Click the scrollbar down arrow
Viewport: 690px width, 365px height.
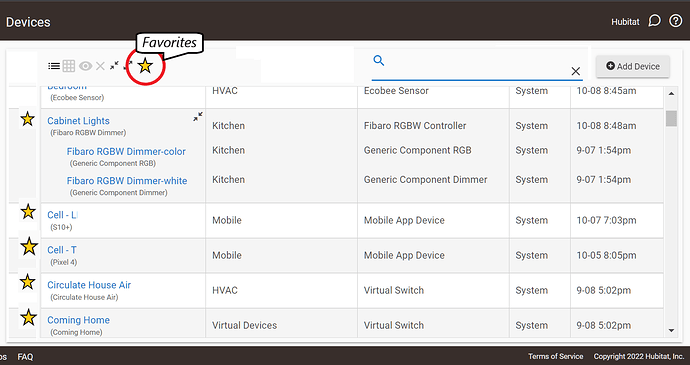click(x=671, y=331)
